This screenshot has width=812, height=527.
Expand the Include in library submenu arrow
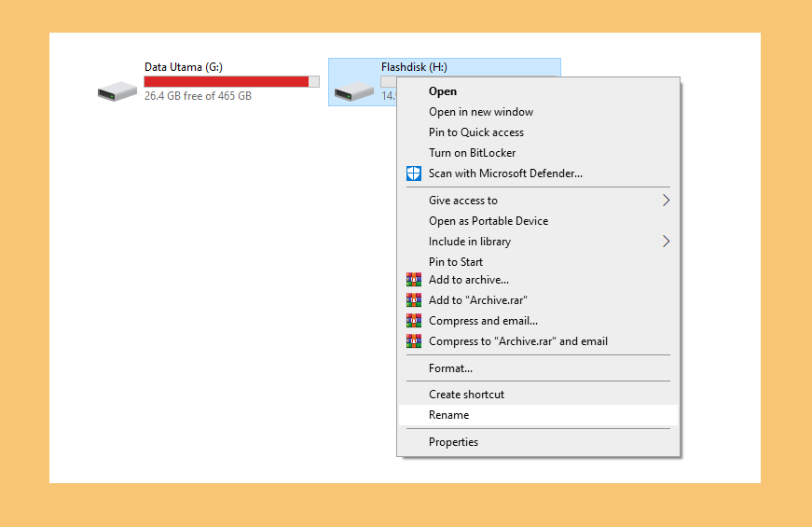[x=666, y=242]
